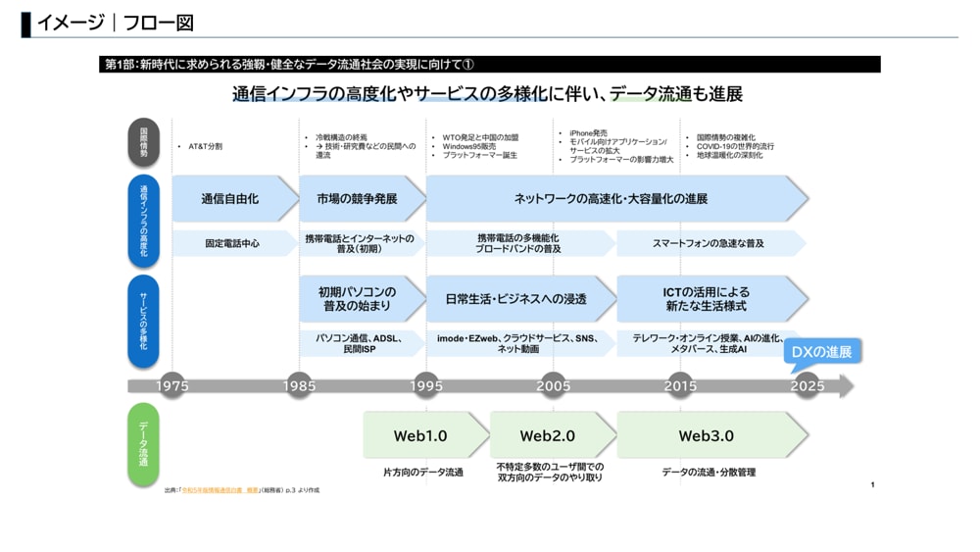Click プラットフォーマーの影響力増大 bullet
Viewport: 980px width, 552px height.
(x=621, y=160)
